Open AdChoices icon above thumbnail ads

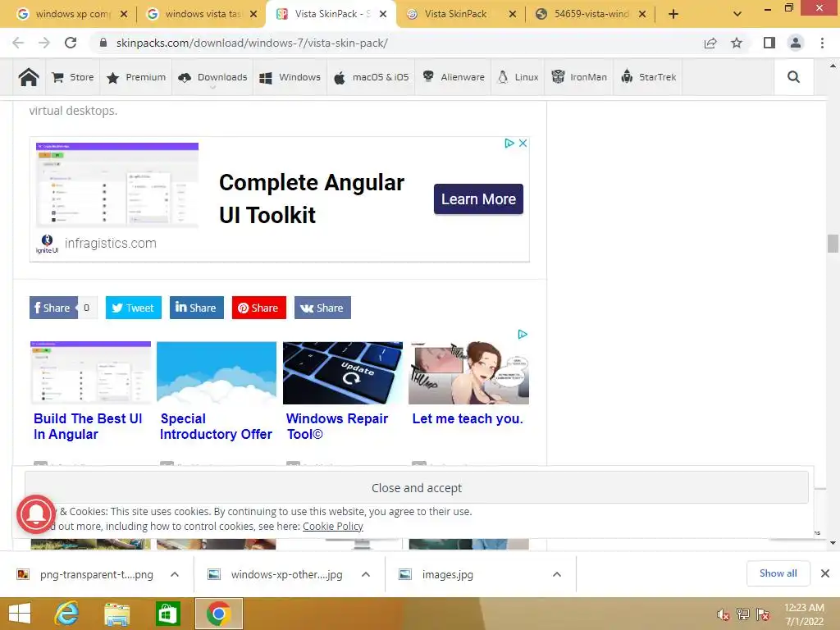523,335
